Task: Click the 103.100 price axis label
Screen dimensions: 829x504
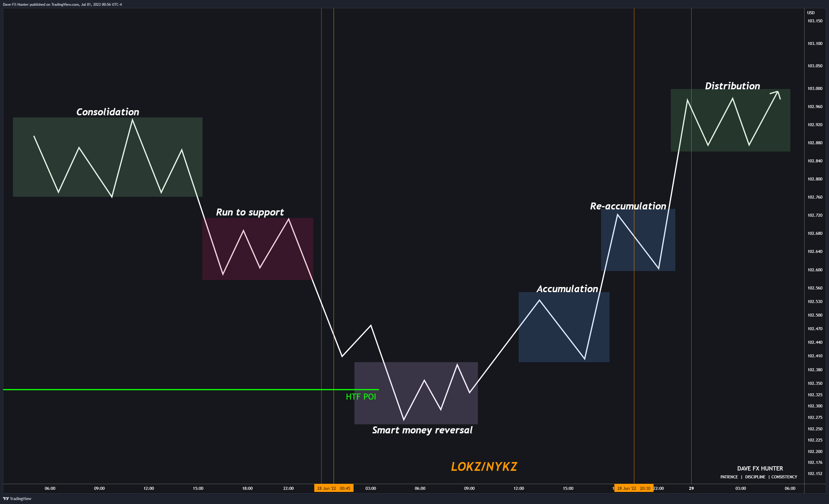Action: [815, 43]
